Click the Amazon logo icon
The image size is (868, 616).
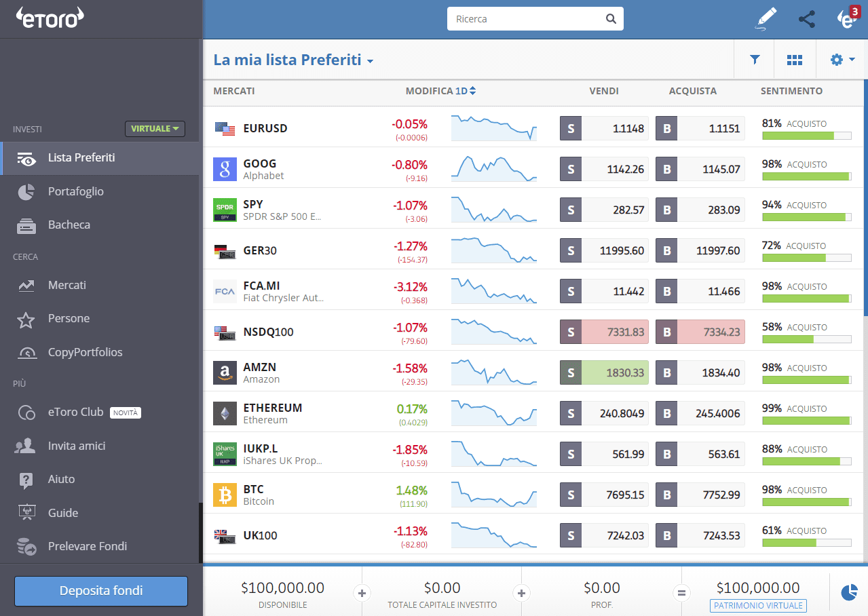pos(225,372)
